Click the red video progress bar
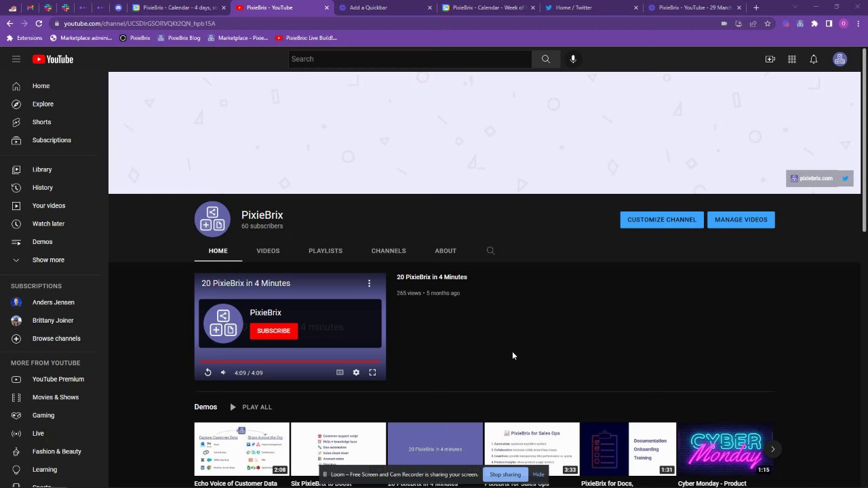The height and width of the screenshot is (488, 868). (290, 362)
